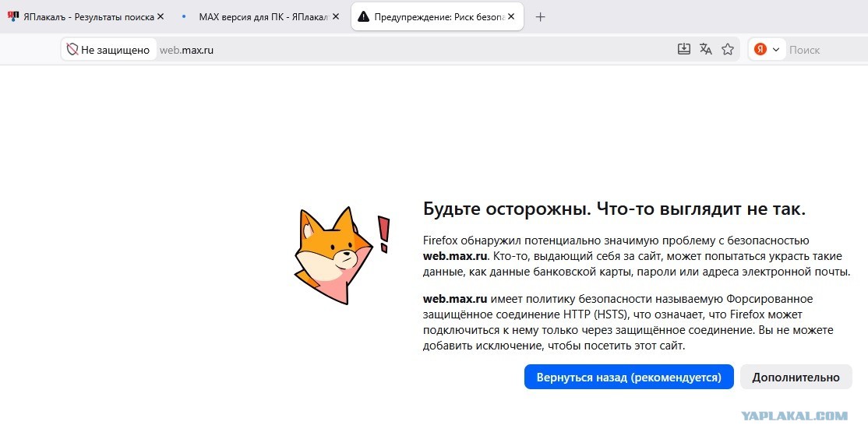868x439 pixels.
Task: Switch to the ЯПлакалъ search results tab
Action: pyautogui.click(x=89, y=16)
